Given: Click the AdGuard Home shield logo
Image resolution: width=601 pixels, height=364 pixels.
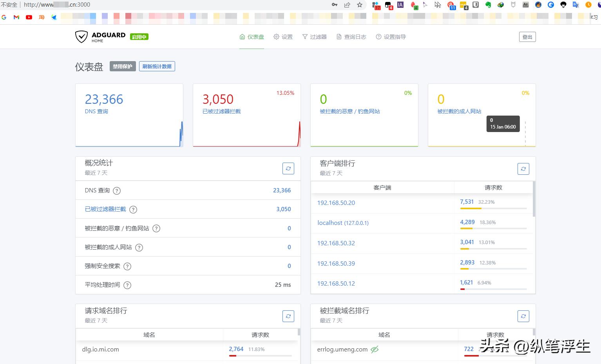Looking at the screenshot, I should click(x=81, y=36).
